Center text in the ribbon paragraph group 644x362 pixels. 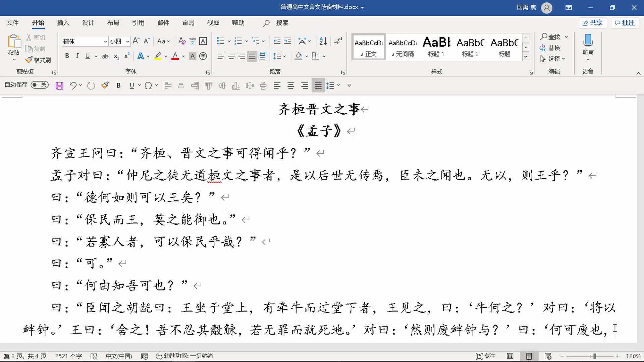231,56
